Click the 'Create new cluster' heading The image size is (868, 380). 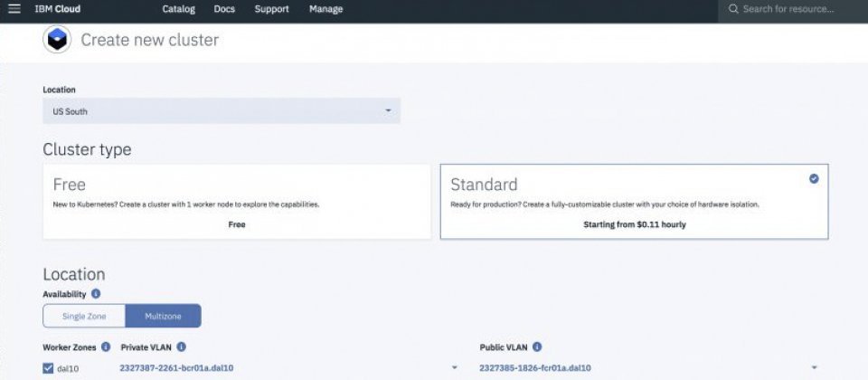pyautogui.click(x=149, y=40)
